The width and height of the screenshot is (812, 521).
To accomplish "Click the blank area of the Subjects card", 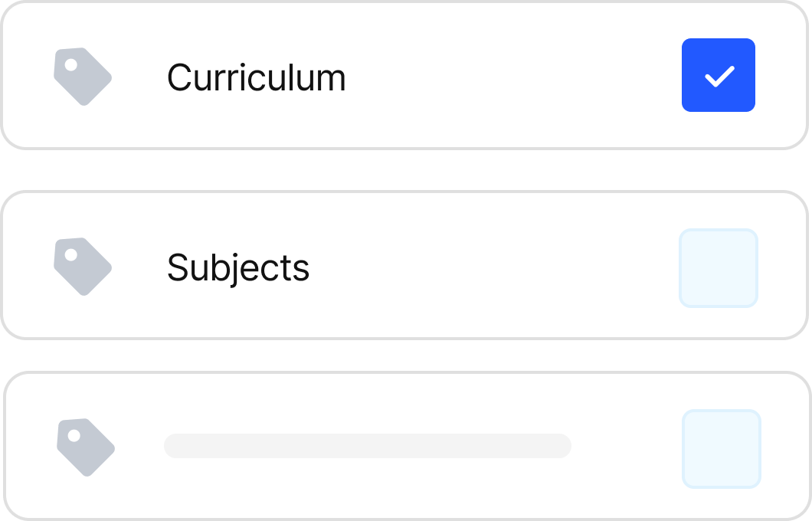I will tap(490, 267).
